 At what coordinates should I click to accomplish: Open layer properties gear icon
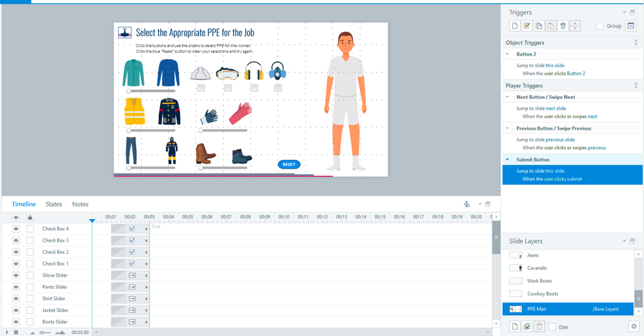pyautogui.click(x=634, y=326)
